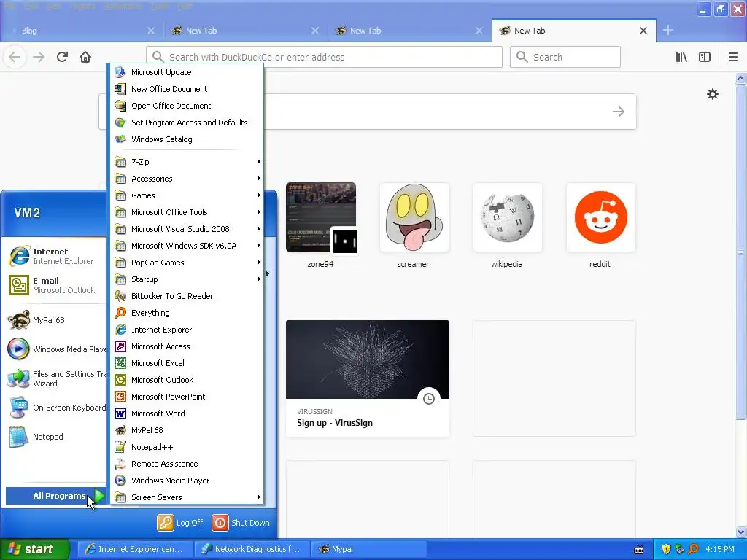747x560 pixels.
Task: Launch BitLocker To Go Reader
Action: click(x=187, y=296)
